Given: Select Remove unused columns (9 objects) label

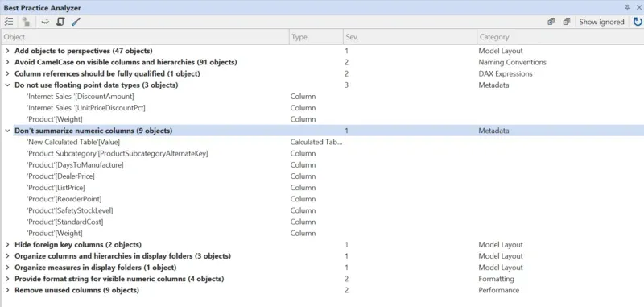Looking at the screenshot, I should (x=76, y=290).
